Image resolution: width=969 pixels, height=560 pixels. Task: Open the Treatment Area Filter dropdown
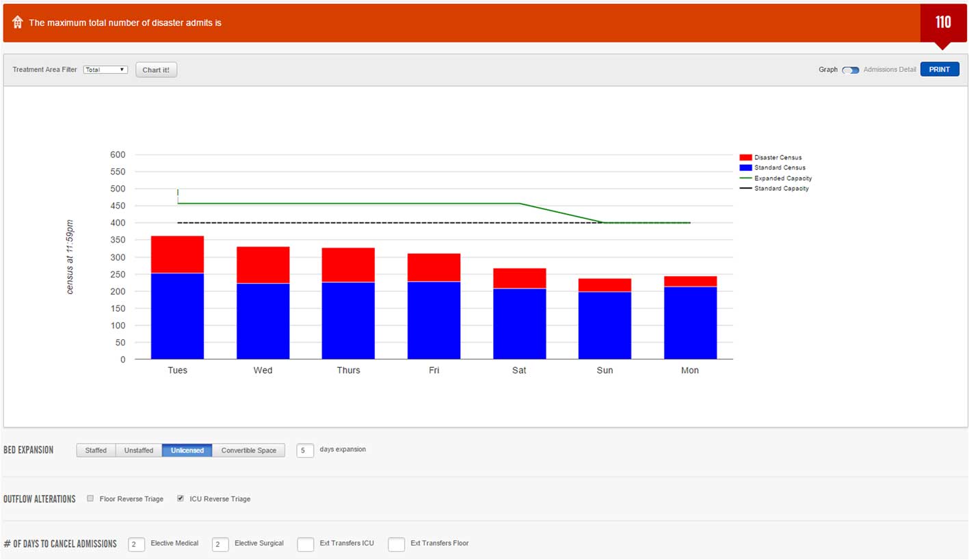click(105, 70)
